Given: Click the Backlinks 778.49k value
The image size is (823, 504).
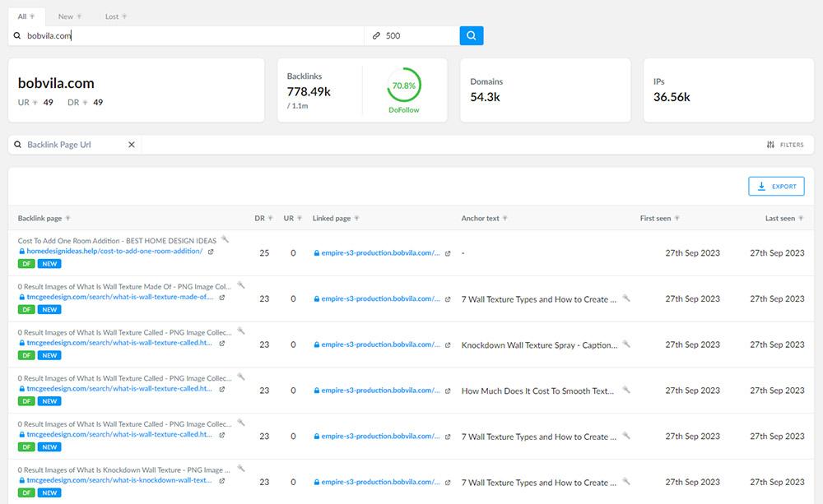Looking at the screenshot, I should (309, 92).
